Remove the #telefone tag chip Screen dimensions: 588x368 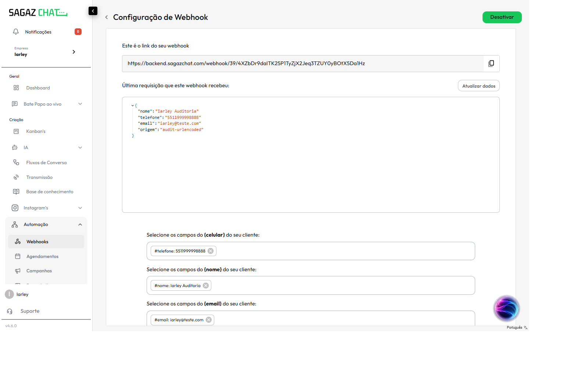[211, 251]
